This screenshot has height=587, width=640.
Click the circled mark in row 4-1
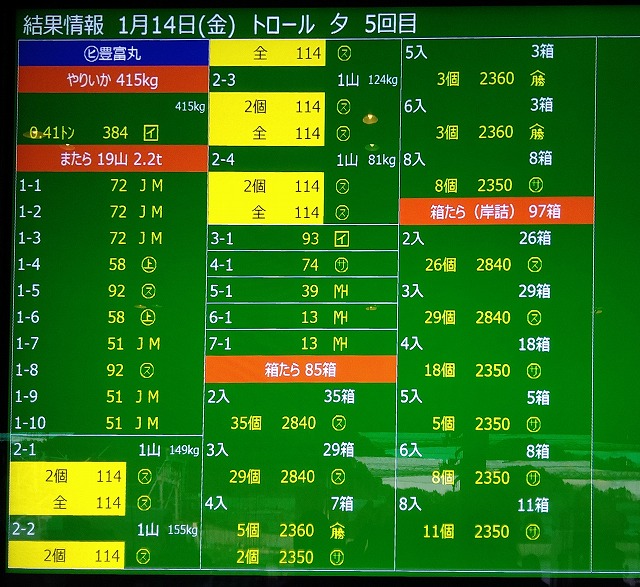pos(341,265)
